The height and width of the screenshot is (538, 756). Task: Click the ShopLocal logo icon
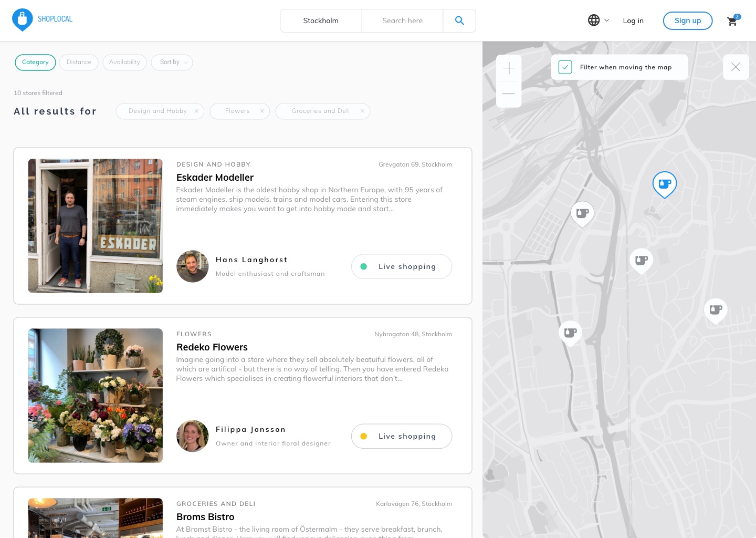click(22, 20)
